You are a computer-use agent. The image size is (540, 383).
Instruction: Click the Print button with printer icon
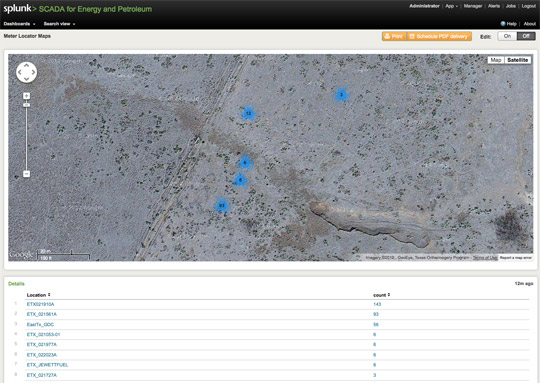394,36
